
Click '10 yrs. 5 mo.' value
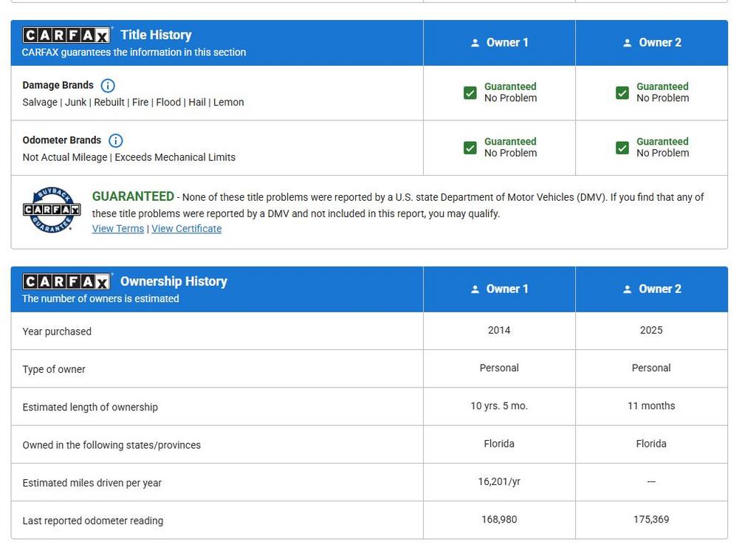(x=499, y=406)
